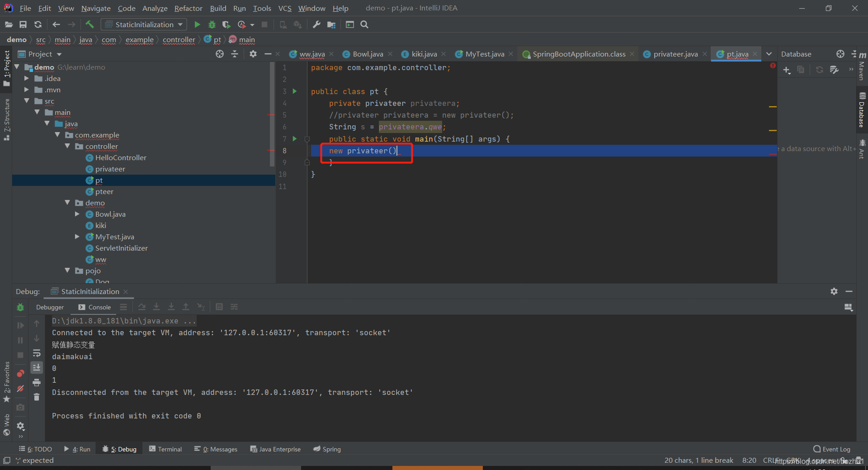
Task: Clear console with the trash icon
Action: pos(37,397)
